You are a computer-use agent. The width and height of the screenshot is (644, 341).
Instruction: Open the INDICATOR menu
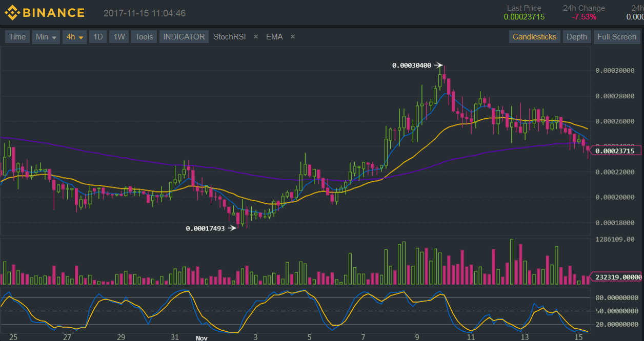click(x=184, y=37)
